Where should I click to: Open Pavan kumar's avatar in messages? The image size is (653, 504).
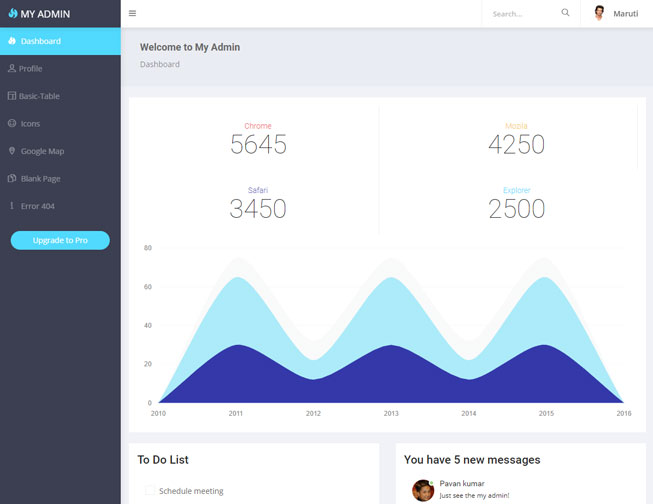pos(422,490)
